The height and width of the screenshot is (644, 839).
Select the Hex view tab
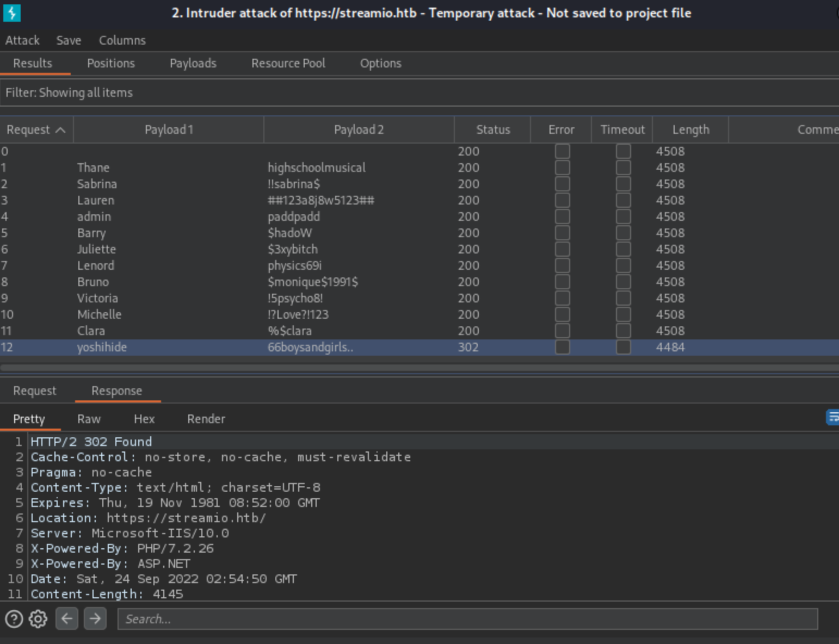click(144, 419)
